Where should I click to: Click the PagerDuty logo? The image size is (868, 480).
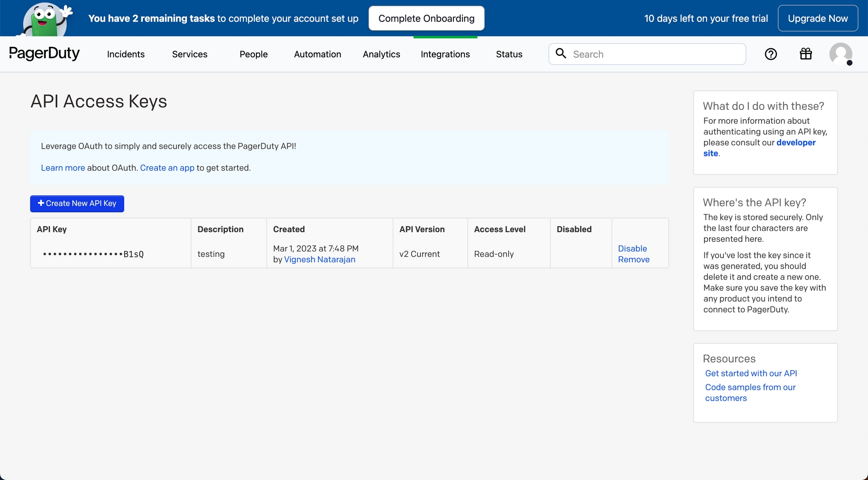point(44,54)
